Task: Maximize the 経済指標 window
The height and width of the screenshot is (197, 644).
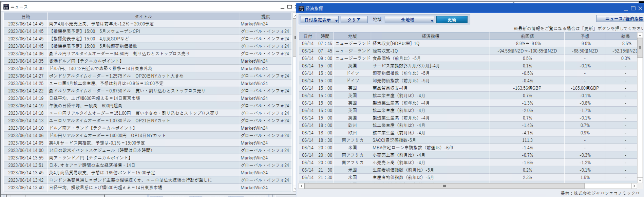Action: tap(633, 8)
